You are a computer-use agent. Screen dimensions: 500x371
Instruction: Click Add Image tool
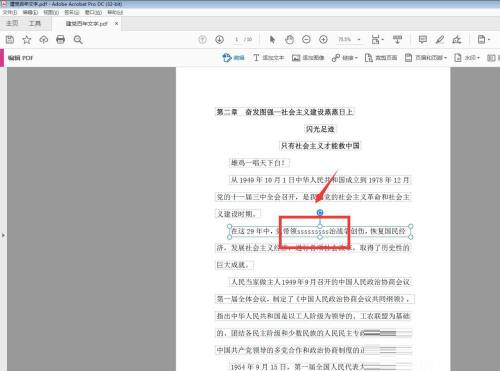(308, 58)
